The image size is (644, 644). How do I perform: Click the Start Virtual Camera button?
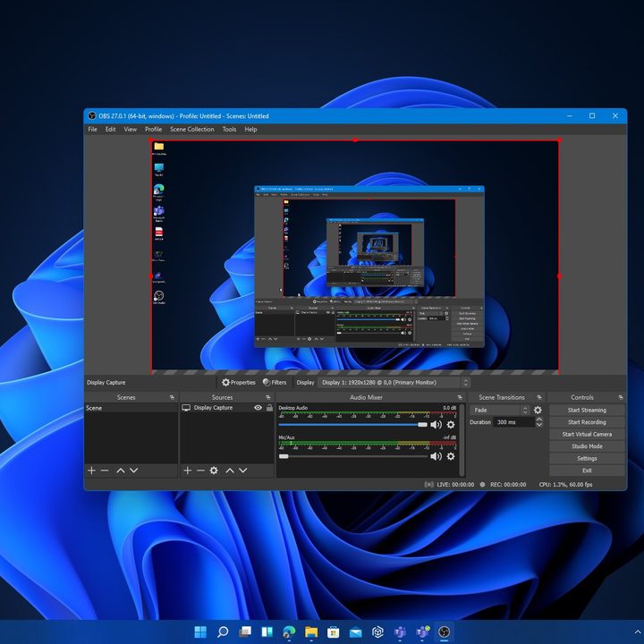pyautogui.click(x=587, y=434)
